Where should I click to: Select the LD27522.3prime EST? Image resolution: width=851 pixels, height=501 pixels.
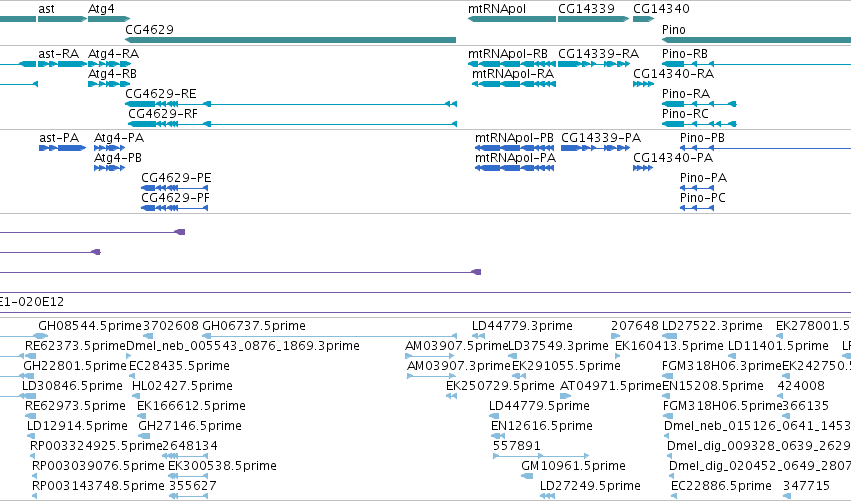tap(713, 326)
